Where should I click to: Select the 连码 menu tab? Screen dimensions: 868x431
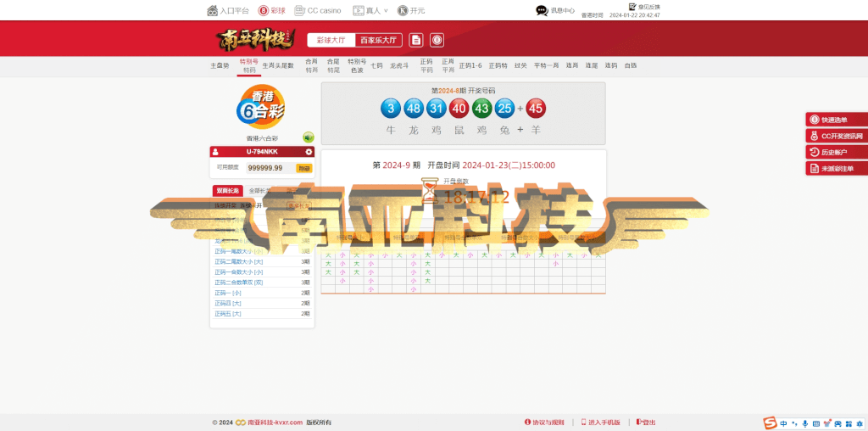(610, 65)
